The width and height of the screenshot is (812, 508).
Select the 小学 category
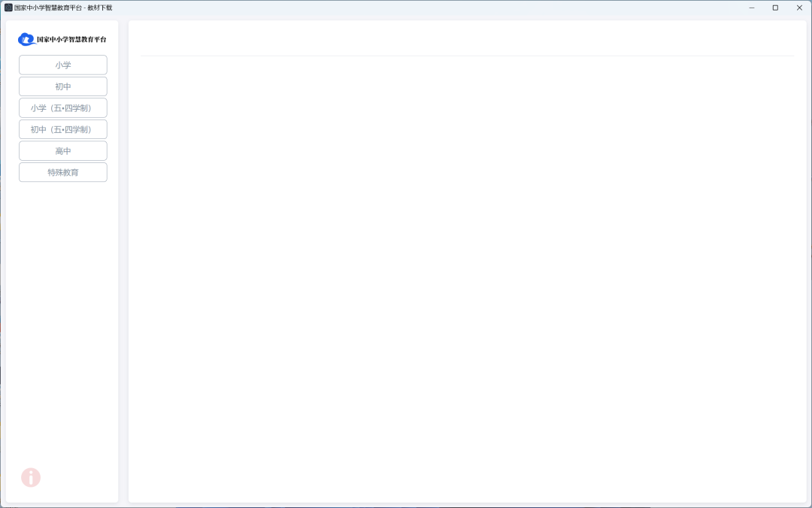[63, 65]
